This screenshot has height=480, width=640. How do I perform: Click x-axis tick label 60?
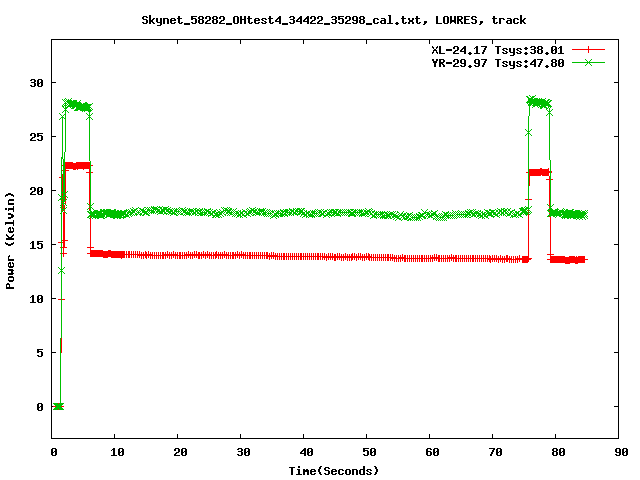[x=433, y=452]
